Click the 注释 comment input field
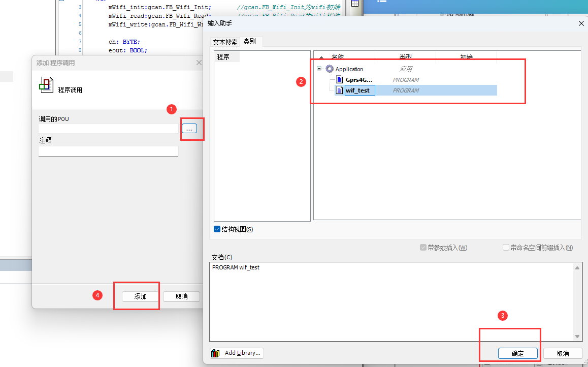 point(108,151)
